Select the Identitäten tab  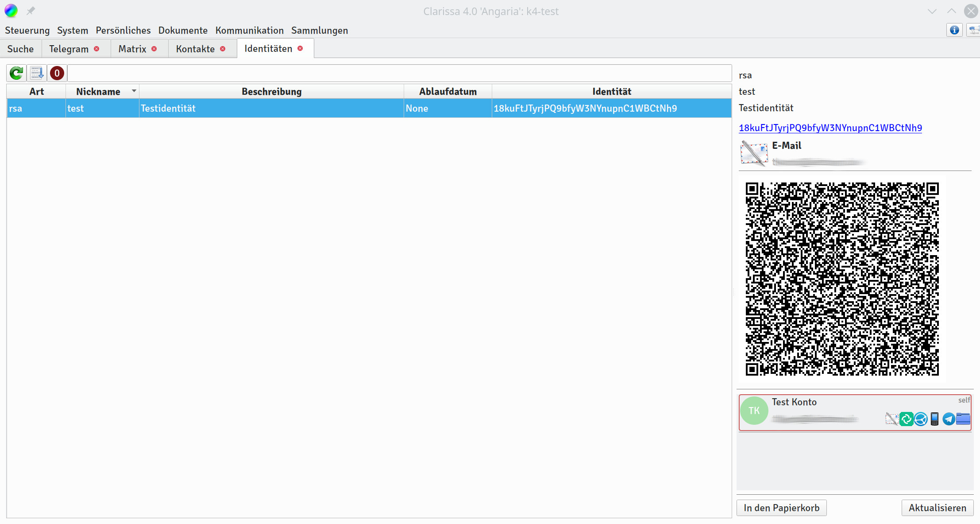tap(268, 48)
